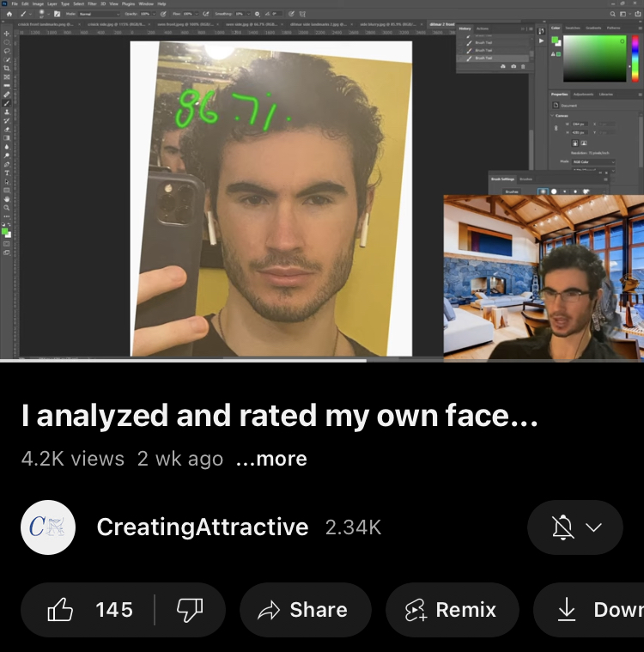The image size is (644, 652).
Task: Select the last Brush Tool history state
Action: pos(494,58)
